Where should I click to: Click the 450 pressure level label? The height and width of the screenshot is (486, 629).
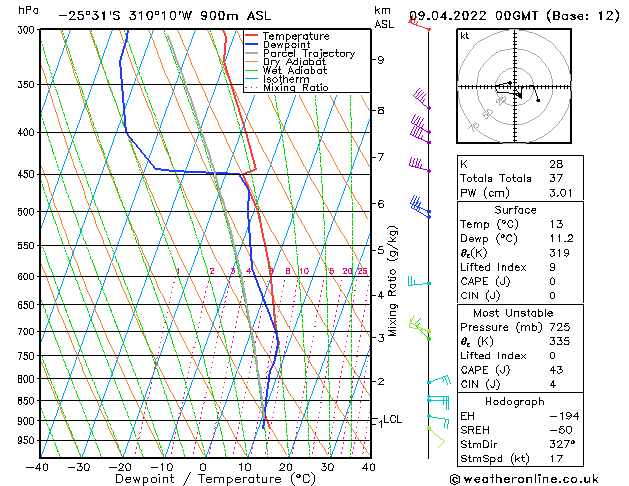(x=28, y=174)
